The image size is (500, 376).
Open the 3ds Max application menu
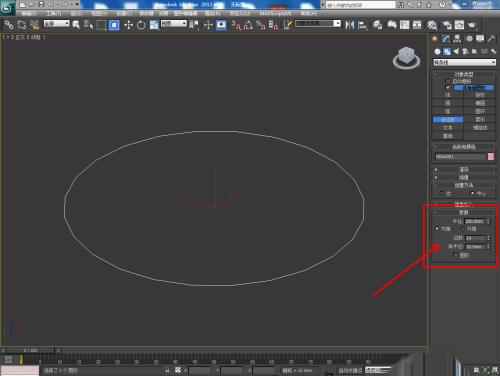pyautogui.click(x=7, y=7)
